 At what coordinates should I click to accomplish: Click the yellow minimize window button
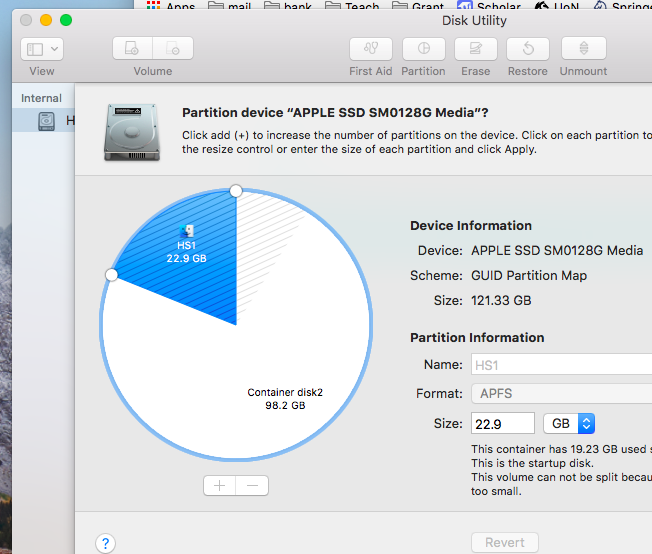(x=46, y=20)
